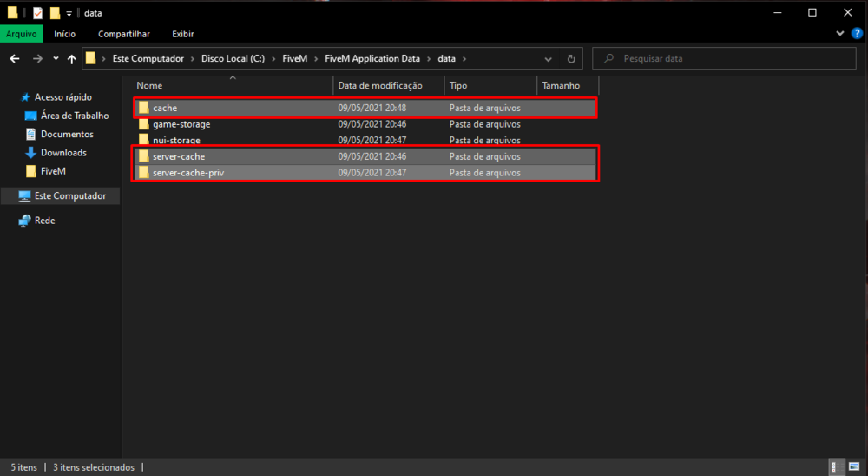
Task: Click the Back navigation arrow
Action: tap(15, 59)
